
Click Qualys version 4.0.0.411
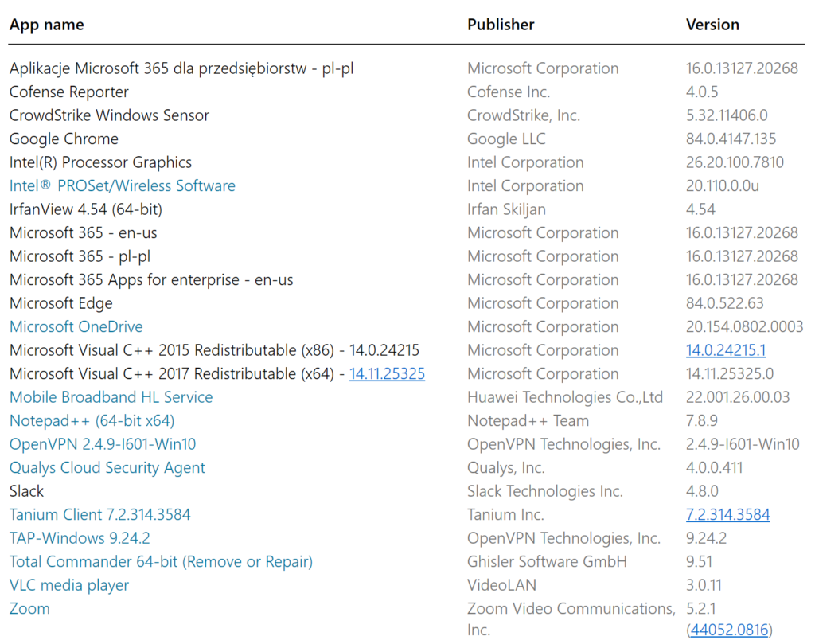click(x=714, y=467)
